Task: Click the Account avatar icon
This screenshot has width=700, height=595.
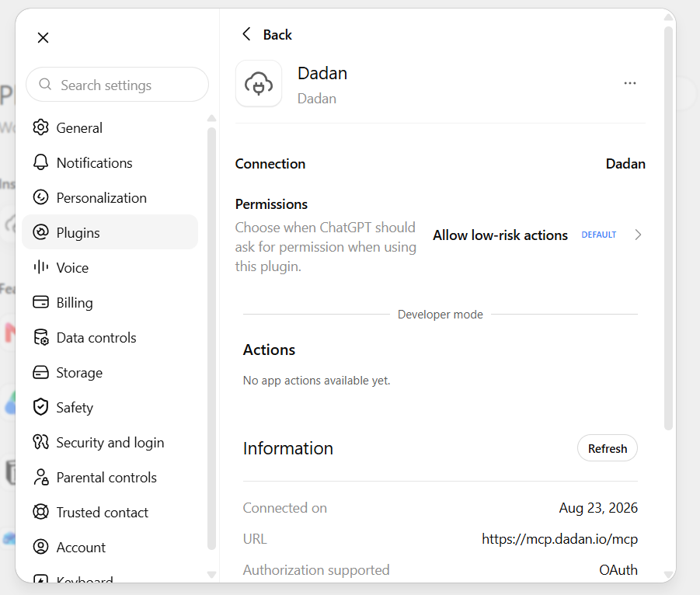Action: point(40,546)
